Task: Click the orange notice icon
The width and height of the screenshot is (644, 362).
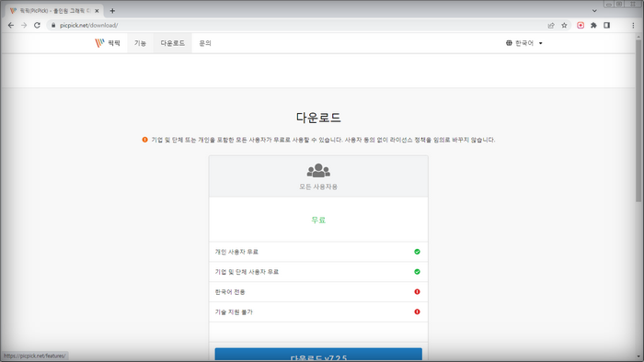Action: point(144,140)
